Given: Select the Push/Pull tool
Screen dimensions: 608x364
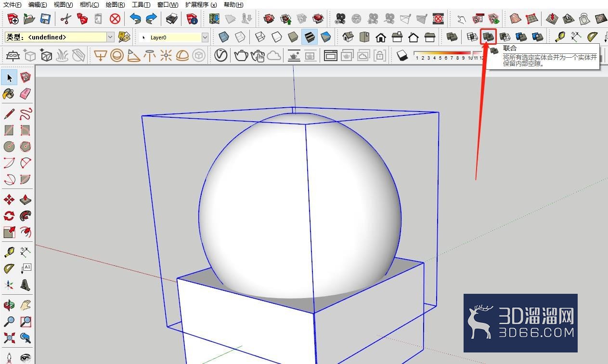Looking at the screenshot, I should (x=26, y=200).
